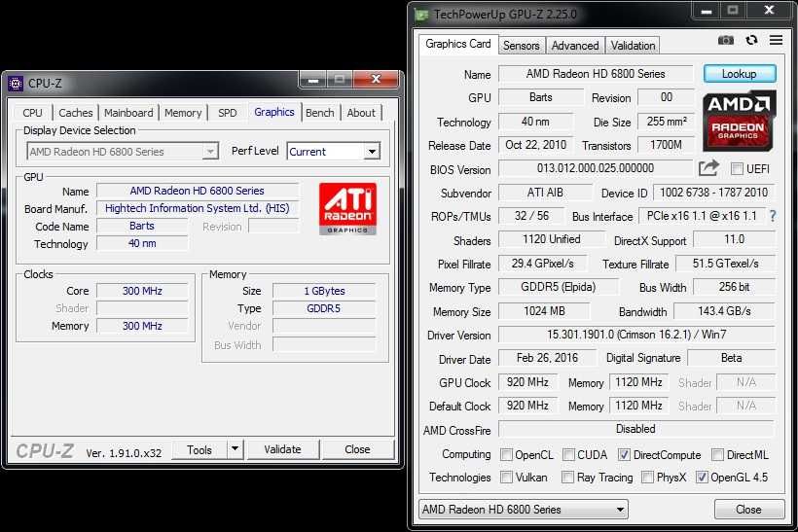This screenshot has height=532, width=798.
Task: Click the AMD CrossFire Disabled field
Action: [636, 429]
